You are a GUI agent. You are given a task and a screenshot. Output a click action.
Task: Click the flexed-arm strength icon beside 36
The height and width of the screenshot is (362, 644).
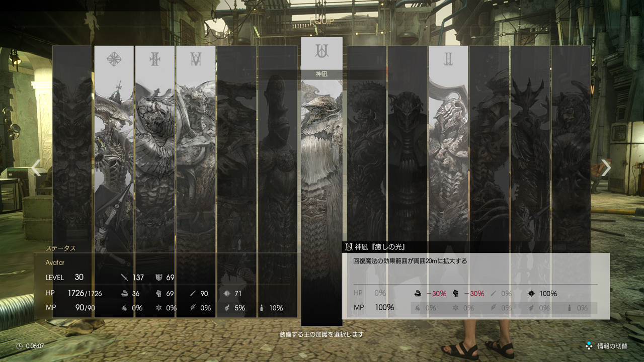coord(125,293)
